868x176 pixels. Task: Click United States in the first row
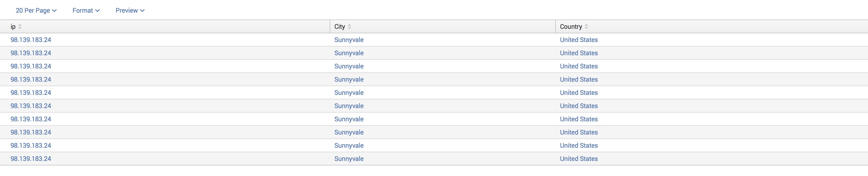click(x=578, y=40)
